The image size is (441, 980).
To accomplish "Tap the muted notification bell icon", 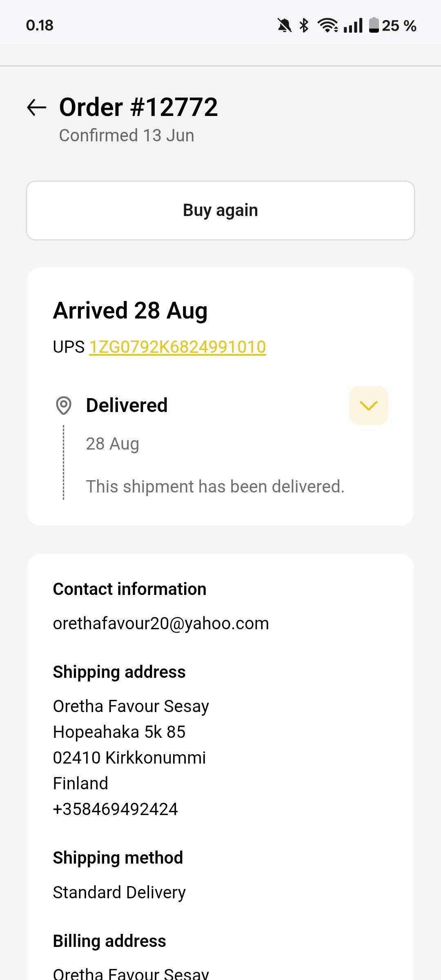I will [285, 26].
